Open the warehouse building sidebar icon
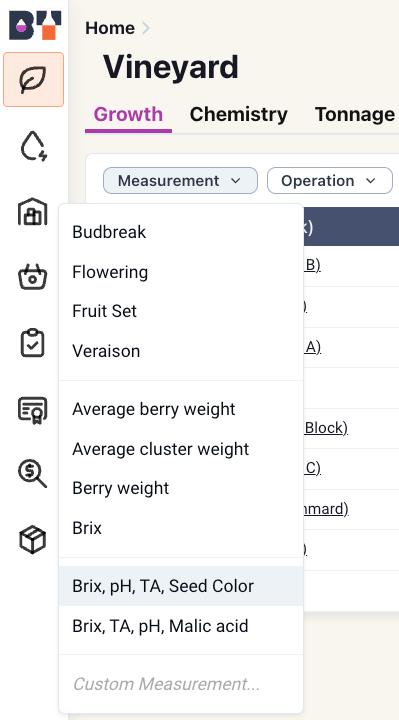 (x=33, y=212)
